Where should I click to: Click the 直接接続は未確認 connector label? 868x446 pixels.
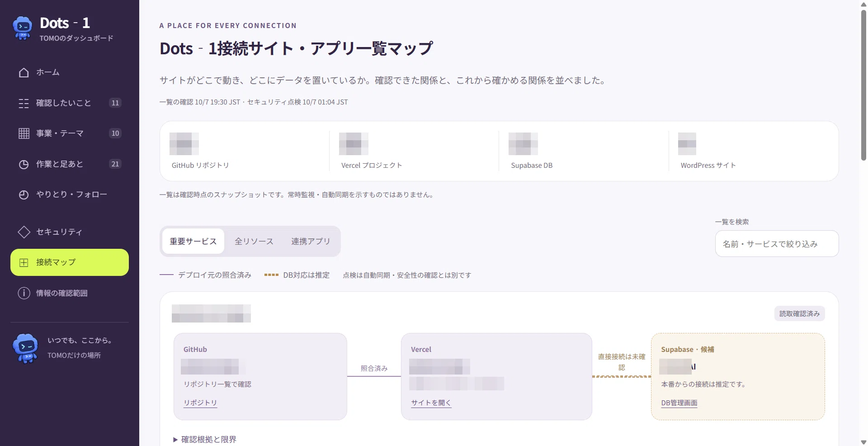(622, 362)
